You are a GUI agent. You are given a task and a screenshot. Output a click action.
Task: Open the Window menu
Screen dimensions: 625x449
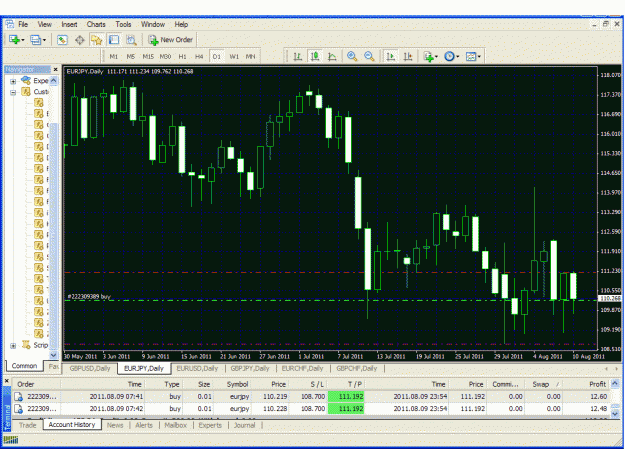click(x=153, y=24)
